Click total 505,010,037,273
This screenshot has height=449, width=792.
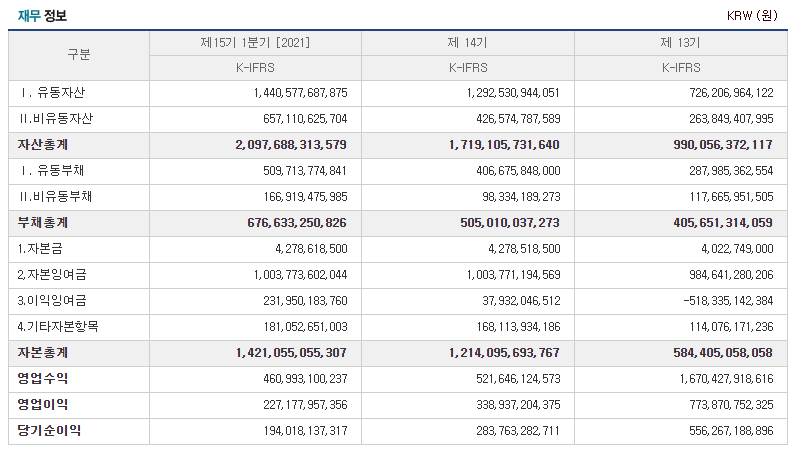click(x=510, y=223)
